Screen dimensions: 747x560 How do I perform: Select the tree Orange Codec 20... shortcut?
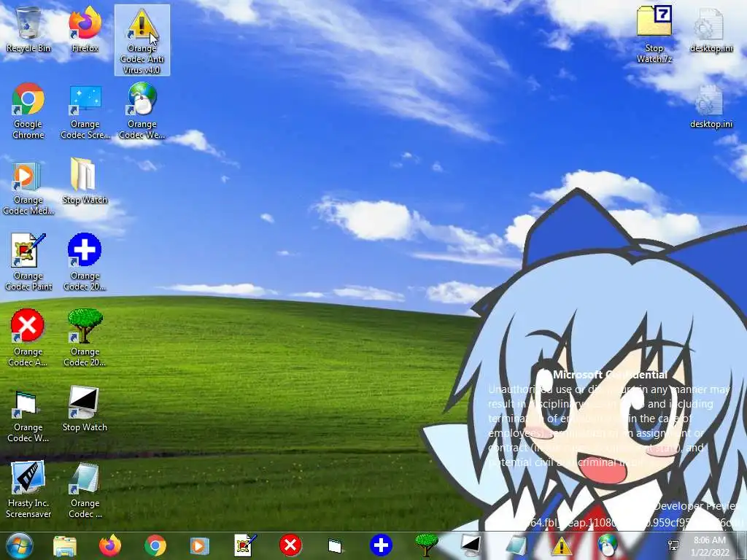pos(85,338)
